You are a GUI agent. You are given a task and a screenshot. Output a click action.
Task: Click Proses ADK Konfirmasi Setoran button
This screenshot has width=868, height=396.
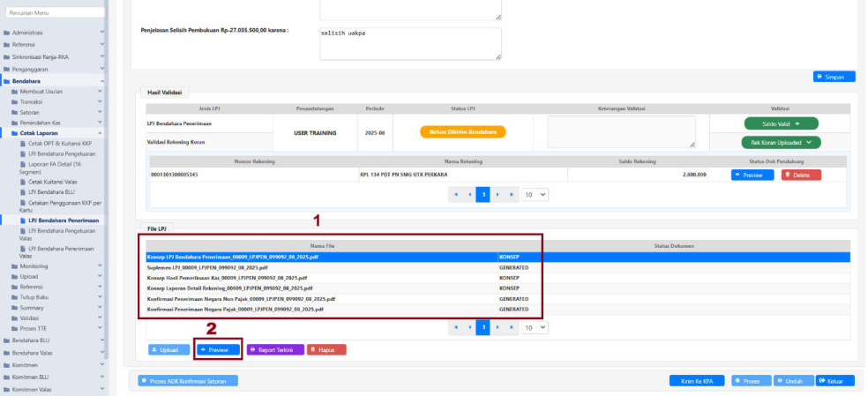click(188, 381)
